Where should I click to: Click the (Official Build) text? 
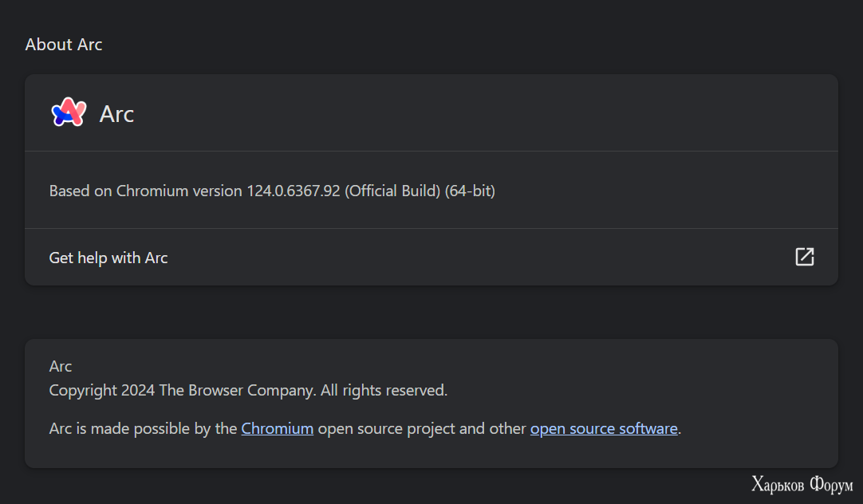tap(392, 191)
